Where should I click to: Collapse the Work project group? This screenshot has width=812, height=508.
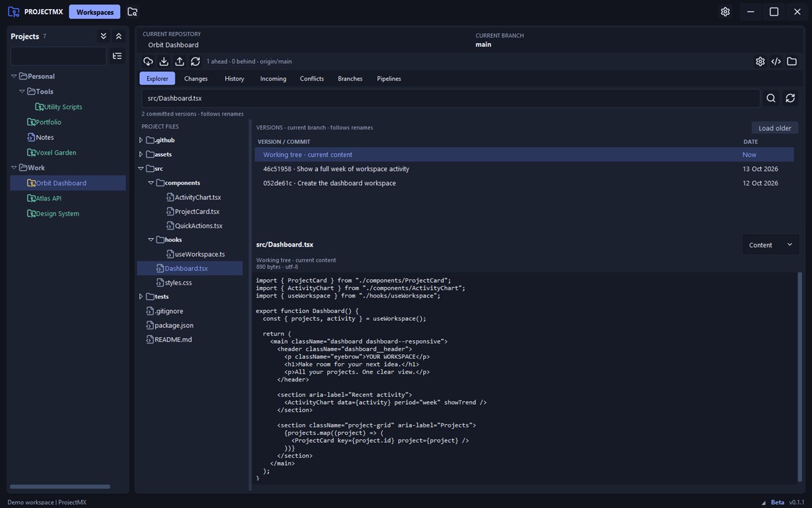tap(14, 168)
